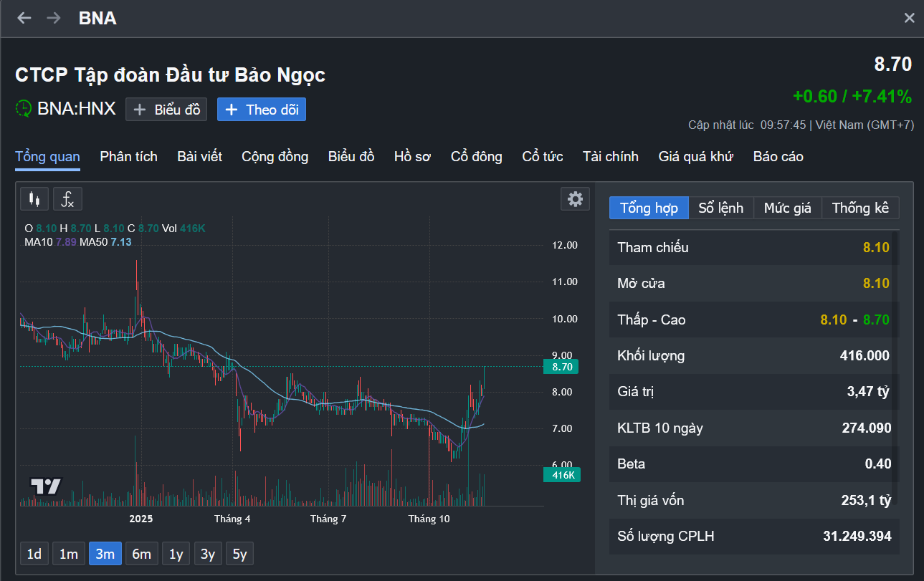Set chart range to 6m
This screenshot has height=581, width=924.
[x=142, y=554]
